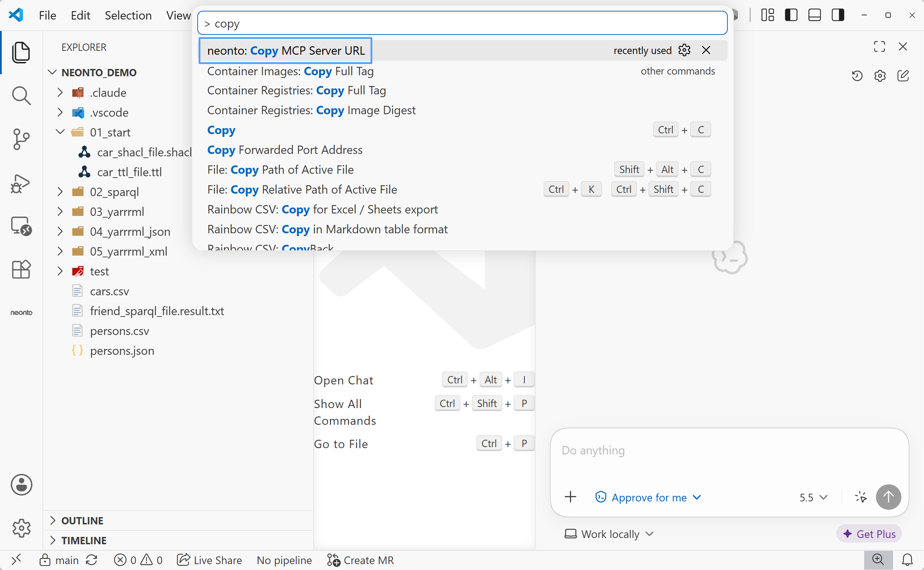Screen dimensions: 924x570
Task: Remove neonto command from recently used
Action: (706, 50)
